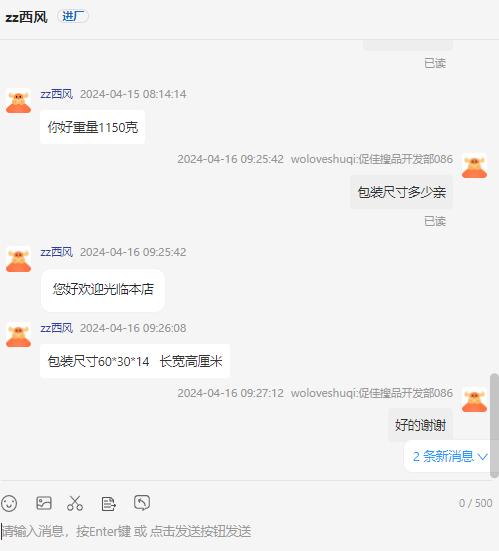Click the 包装尺寸多少亲 message bubble
Viewport: 499px width, 551px height.
pyautogui.click(x=401, y=192)
